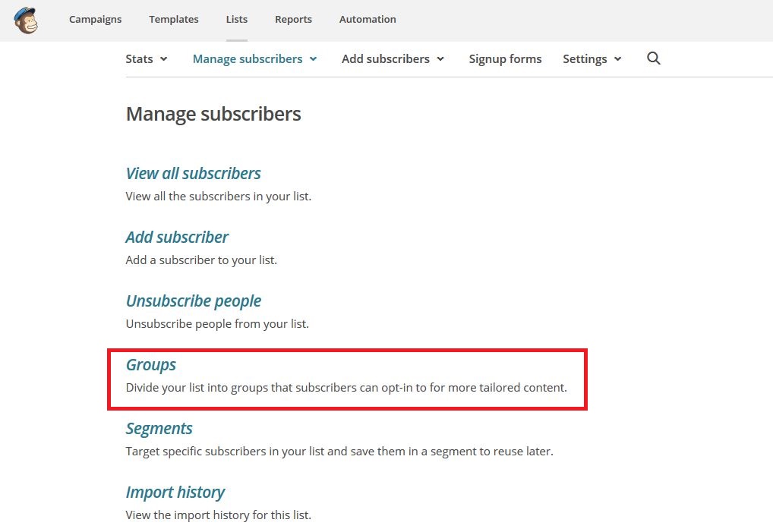
Task: Open the Signup forms page
Action: [505, 58]
